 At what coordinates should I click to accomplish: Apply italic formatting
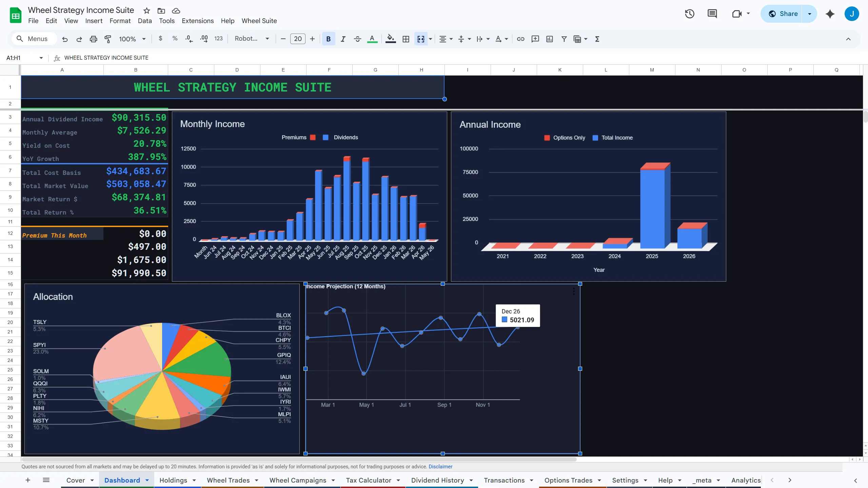[x=343, y=39]
